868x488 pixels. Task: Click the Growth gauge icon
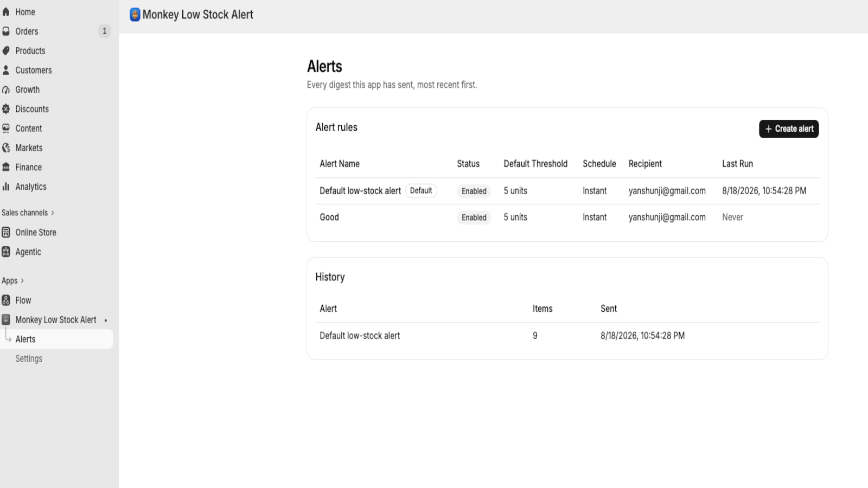click(x=6, y=90)
